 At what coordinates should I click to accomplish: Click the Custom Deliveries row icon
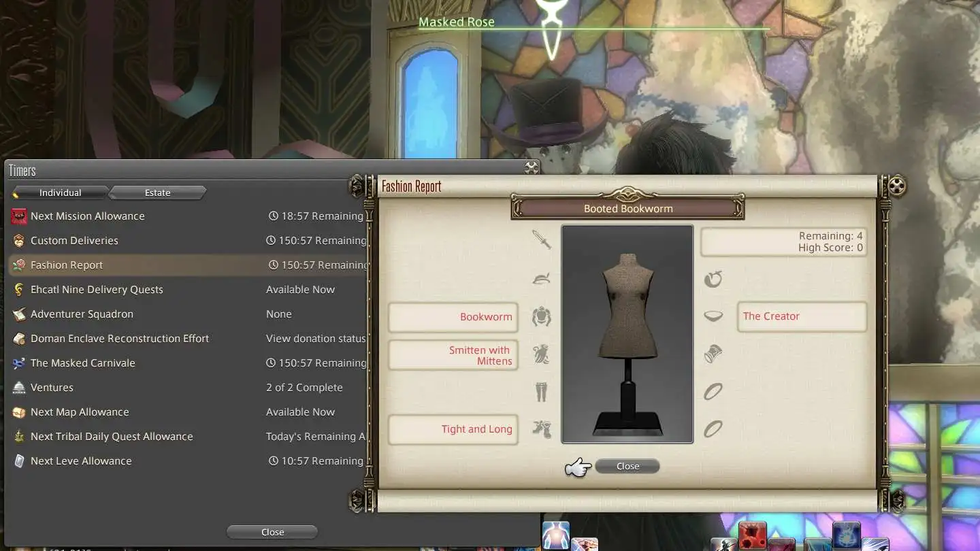[19, 241]
